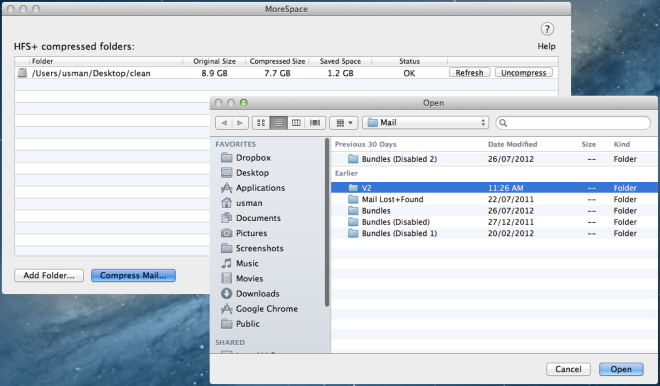Click the Folder column header in MoreSpace
This screenshot has height=386, width=660.
click(43, 61)
